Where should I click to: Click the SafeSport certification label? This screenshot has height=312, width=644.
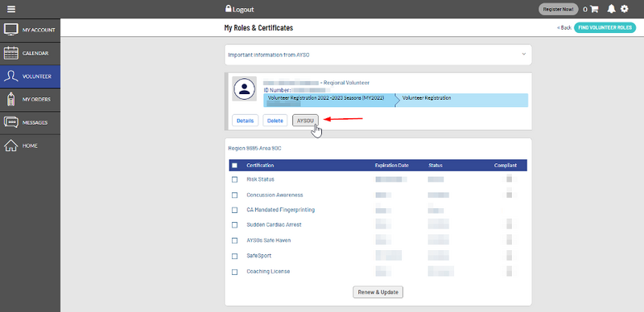[258, 257]
